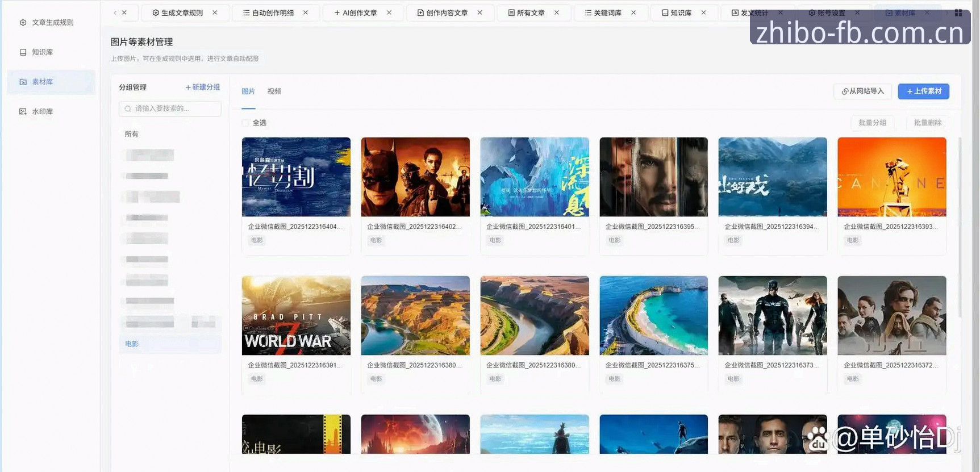Close the 自动创作明细 tab
980x472 pixels.
tap(306, 12)
